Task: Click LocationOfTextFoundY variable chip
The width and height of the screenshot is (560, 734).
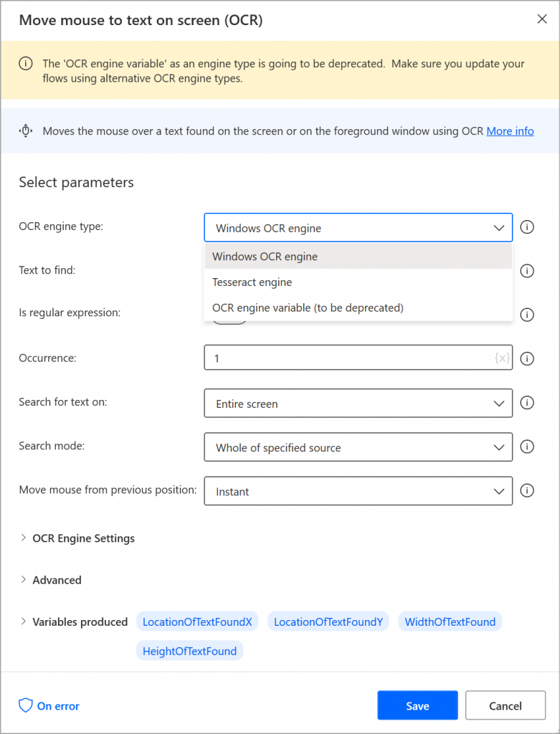Action: click(x=328, y=621)
